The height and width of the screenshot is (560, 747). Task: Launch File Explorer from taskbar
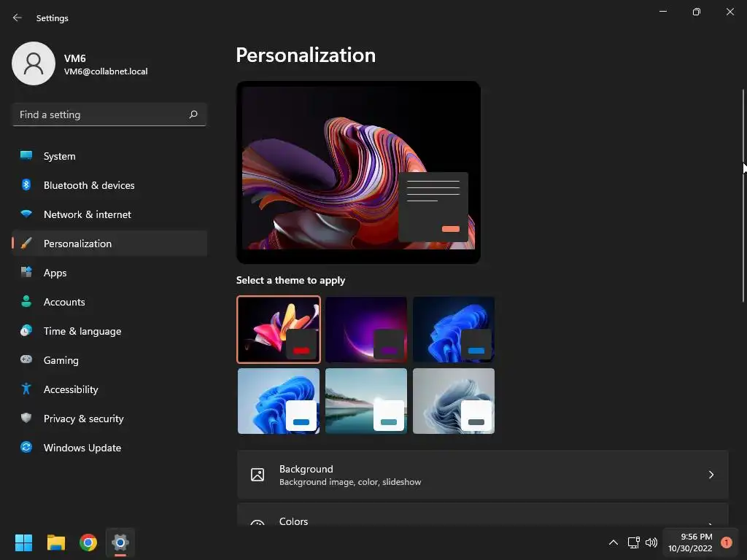[55, 542]
